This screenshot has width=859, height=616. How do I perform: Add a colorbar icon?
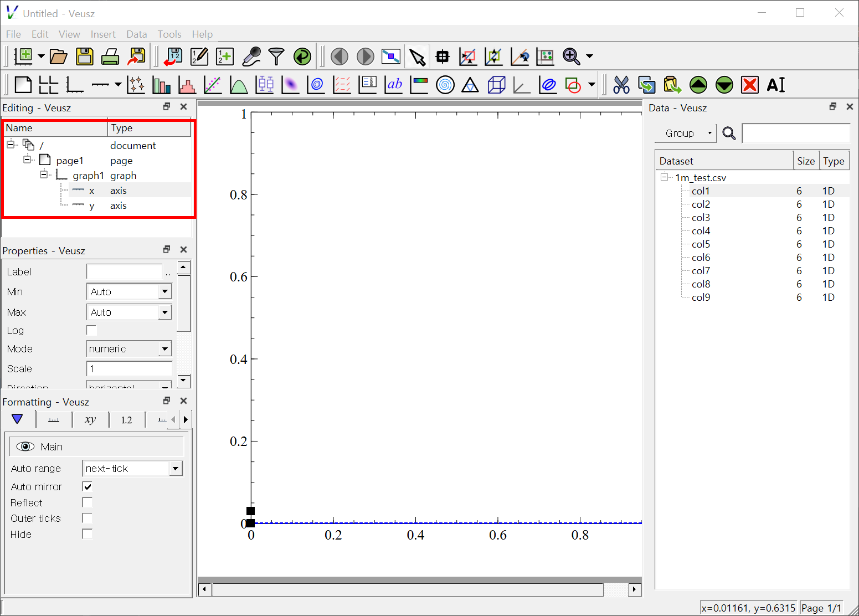click(x=419, y=85)
